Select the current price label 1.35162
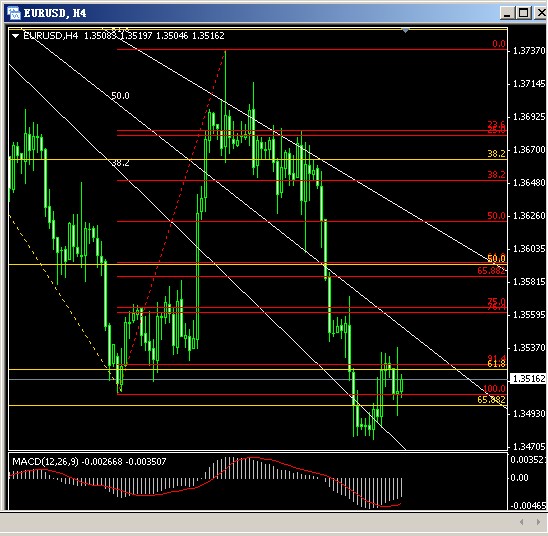 click(528, 379)
